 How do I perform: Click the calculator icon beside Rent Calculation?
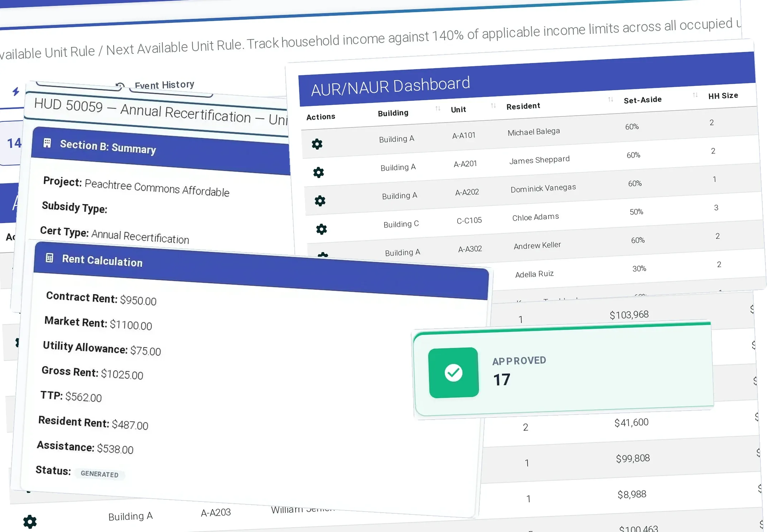point(50,258)
